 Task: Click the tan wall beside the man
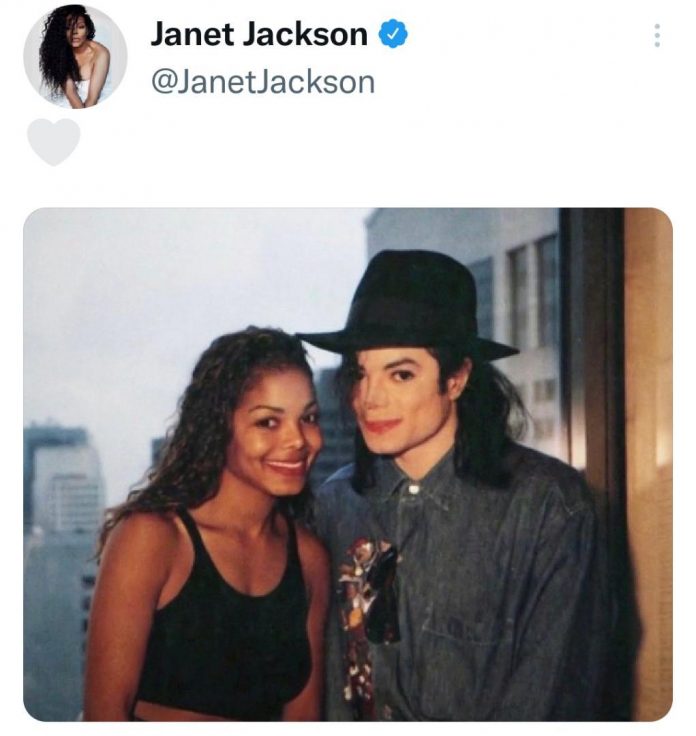[650, 465]
